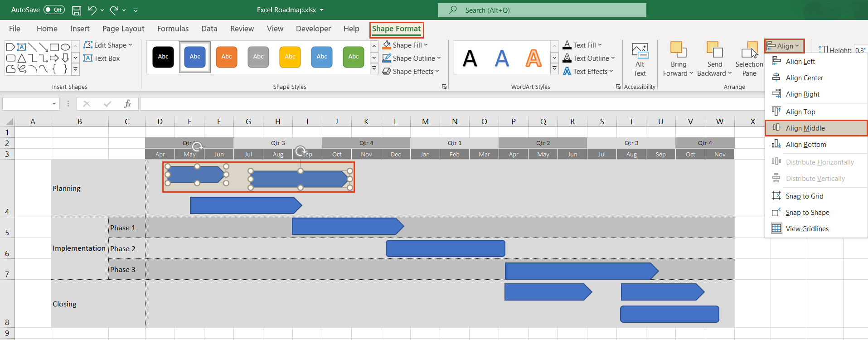Apply the orange Abc shape style

point(226,57)
